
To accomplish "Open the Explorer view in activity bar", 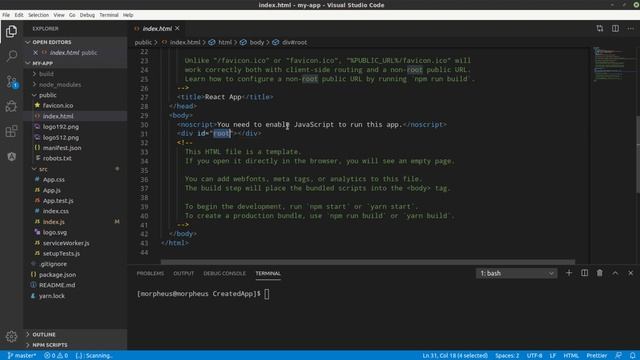I will 11,31.
